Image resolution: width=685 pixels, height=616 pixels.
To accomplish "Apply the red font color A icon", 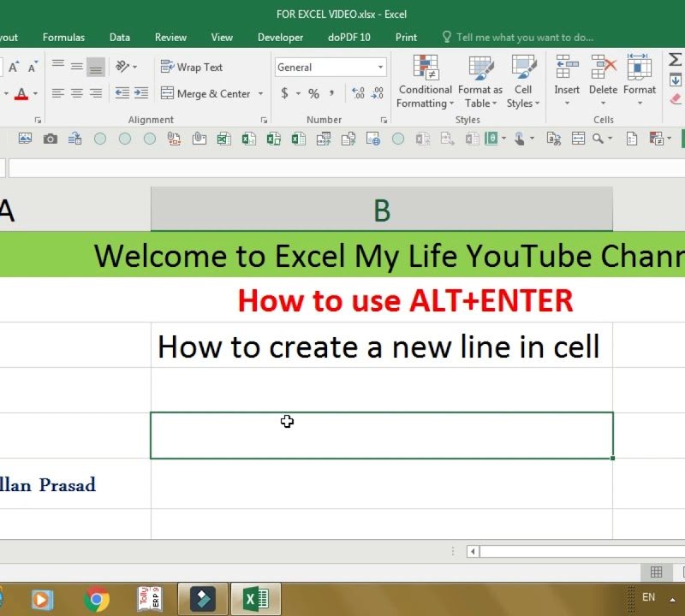I will pyautogui.click(x=21, y=93).
